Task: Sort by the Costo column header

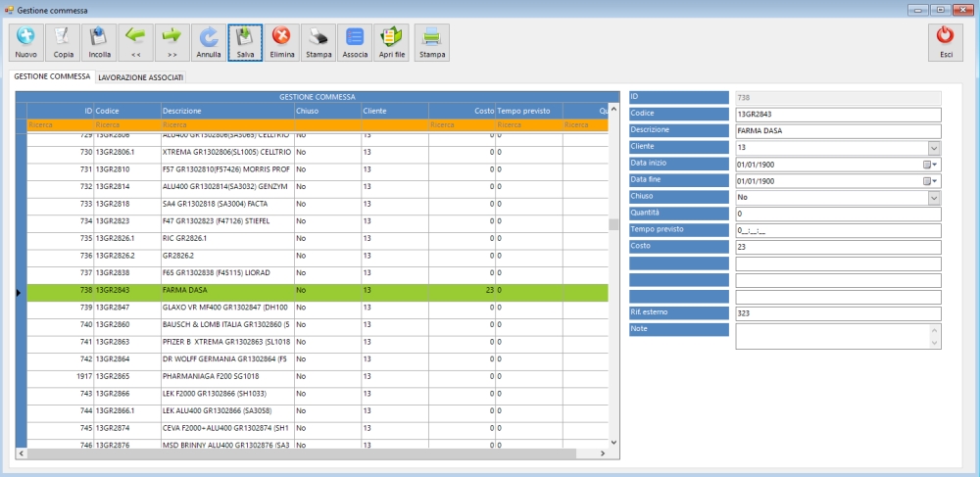Action: point(462,111)
